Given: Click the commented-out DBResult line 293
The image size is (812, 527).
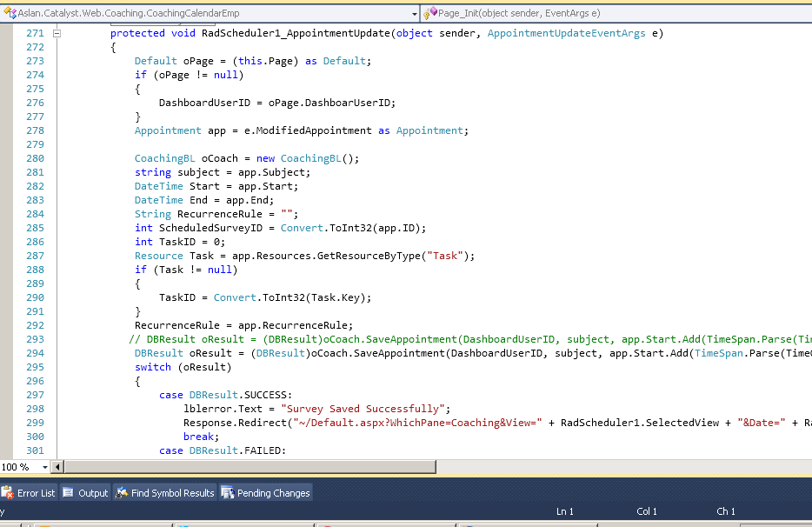Looking at the screenshot, I should 470,339.
